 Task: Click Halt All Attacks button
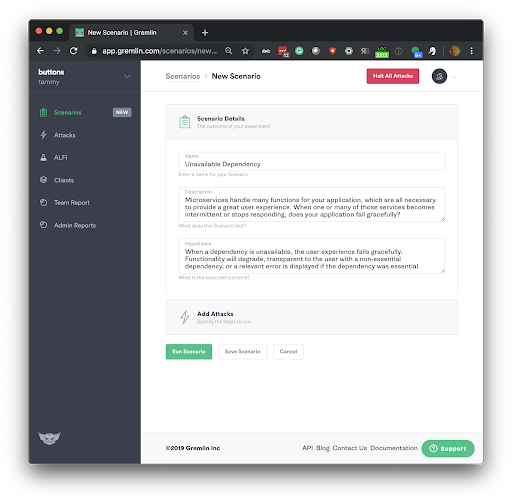click(393, 76)
